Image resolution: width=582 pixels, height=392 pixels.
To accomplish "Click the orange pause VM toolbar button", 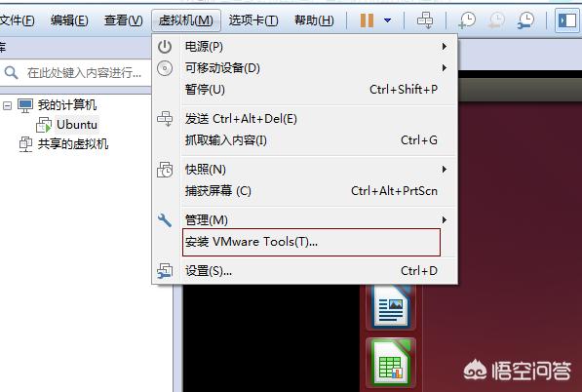I will pos(367,20).
